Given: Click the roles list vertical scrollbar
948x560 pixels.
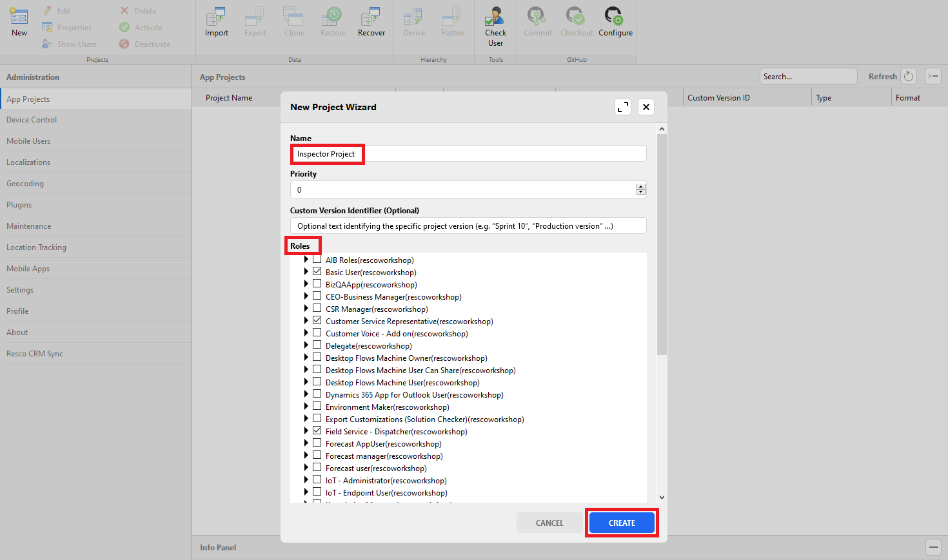Looking at the screenshot, I should pyautogui.click(x=662, y=245).
